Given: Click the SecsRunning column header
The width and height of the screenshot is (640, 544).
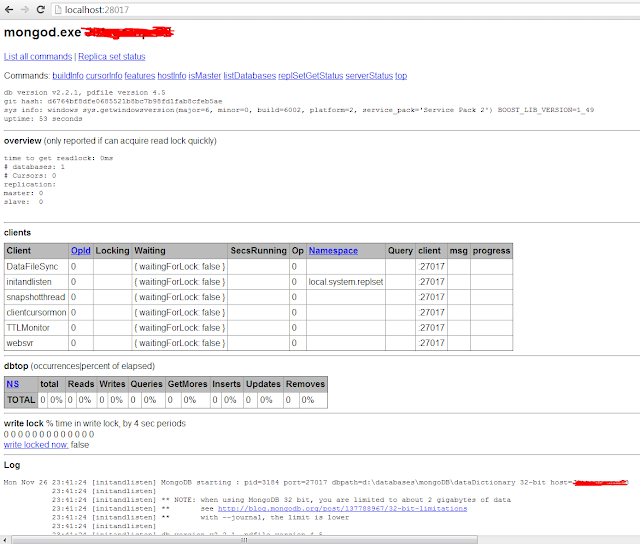Looking at the screenshot, I should (x=258, y=251).
